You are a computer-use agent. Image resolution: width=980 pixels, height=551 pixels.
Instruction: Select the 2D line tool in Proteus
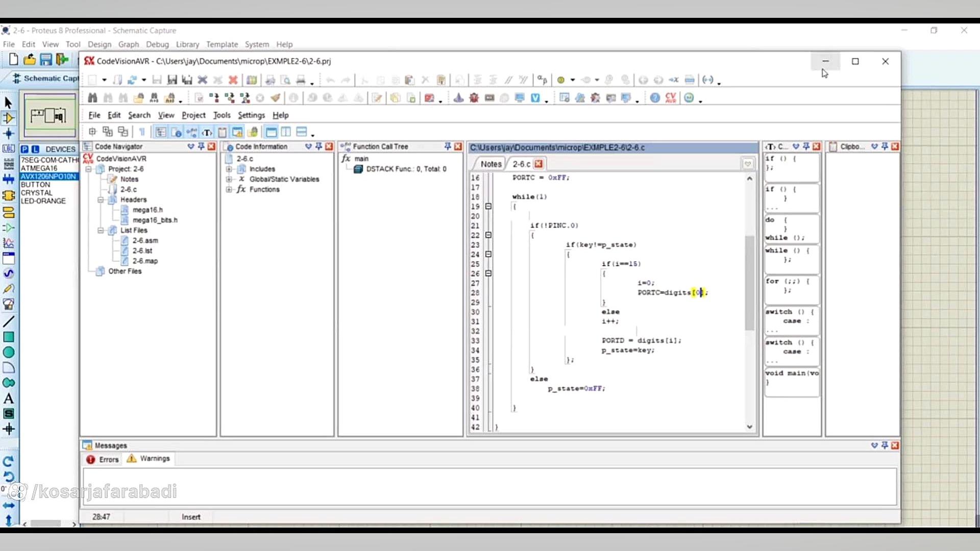pos(9,322)
